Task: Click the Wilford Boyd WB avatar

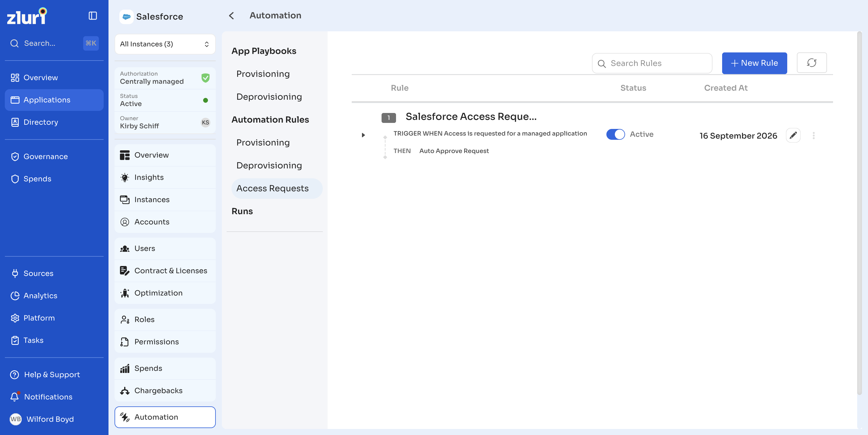Action: point(15,419)
